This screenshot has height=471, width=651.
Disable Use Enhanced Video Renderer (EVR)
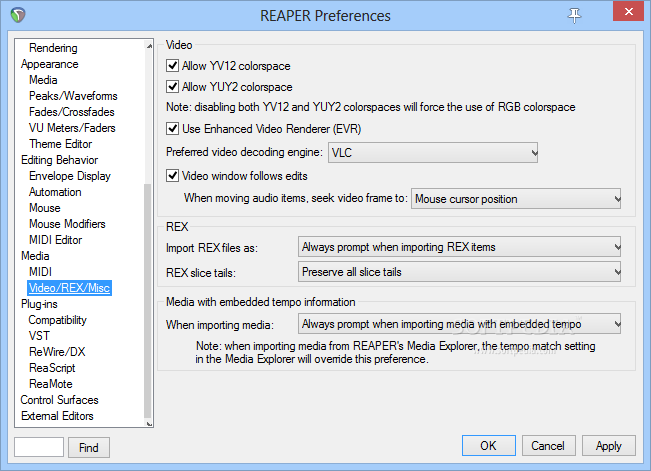click(x=172, y=128)
